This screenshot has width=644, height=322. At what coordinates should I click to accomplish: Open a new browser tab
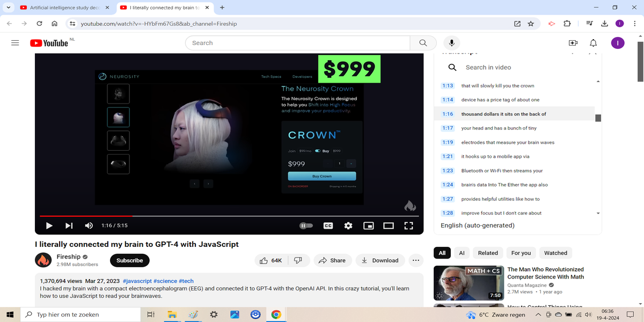tap(222, 8)
